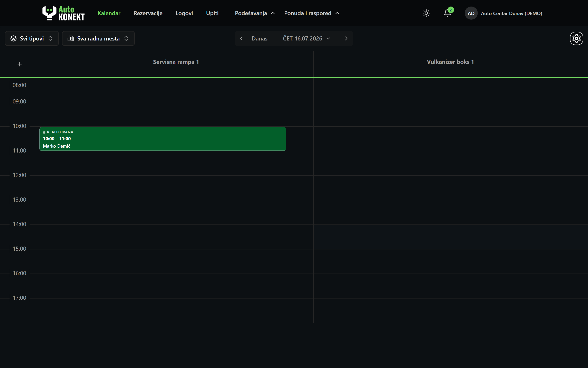Click the Vulkanizer boks 1 column header
588x368 pixels.
click(x=450, y=62)
